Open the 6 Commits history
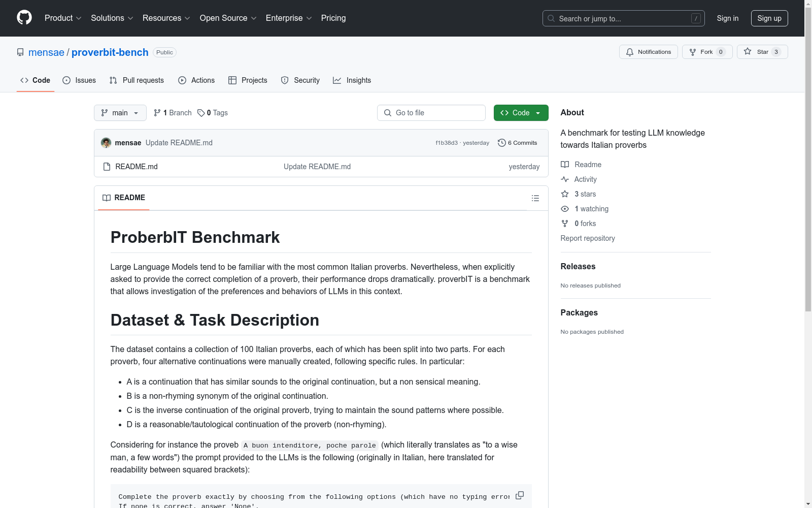The width and height of the screenshot is (812, 508). click(x=518, y=143)
